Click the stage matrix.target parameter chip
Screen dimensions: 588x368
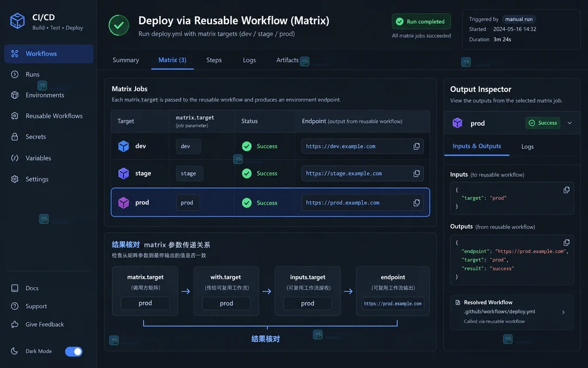[189, 174]
